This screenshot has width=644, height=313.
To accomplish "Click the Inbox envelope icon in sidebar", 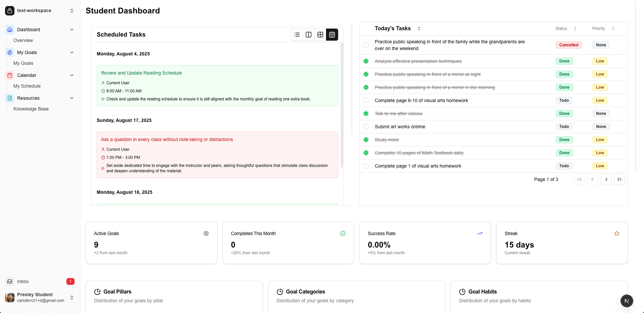I will point(10,281).
